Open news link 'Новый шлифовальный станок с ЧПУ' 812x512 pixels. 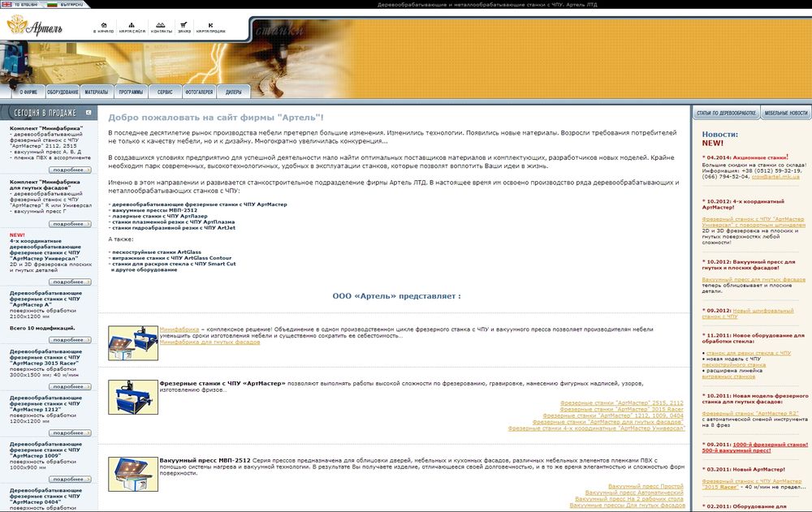748,313
